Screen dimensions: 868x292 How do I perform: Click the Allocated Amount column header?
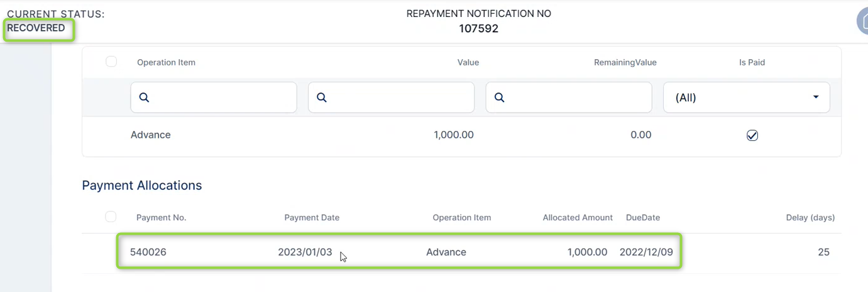click(578, 218)
